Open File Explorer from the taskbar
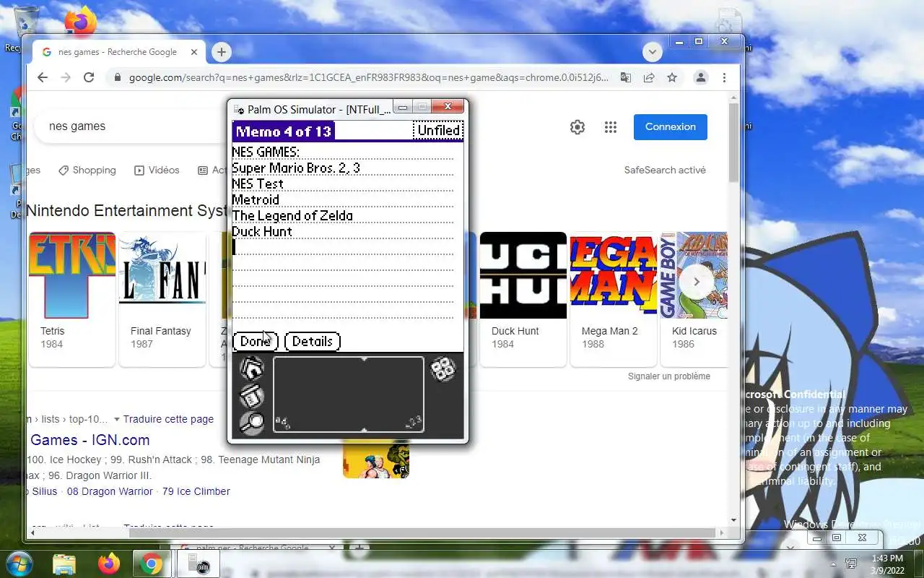 click(64, 564)
